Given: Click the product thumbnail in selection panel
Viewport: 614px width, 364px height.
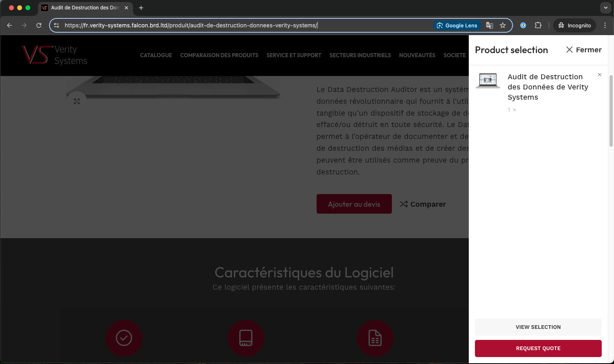Looking at the screenshot, I should pyautogui.click(x=488, y=80).
